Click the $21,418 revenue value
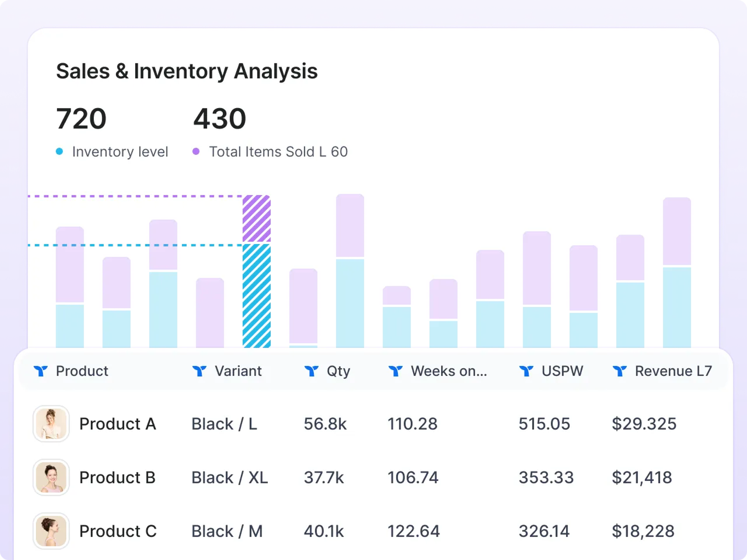The width and height of the screenshot is (747, 560). pyautogui.click(x=642, y=477)
